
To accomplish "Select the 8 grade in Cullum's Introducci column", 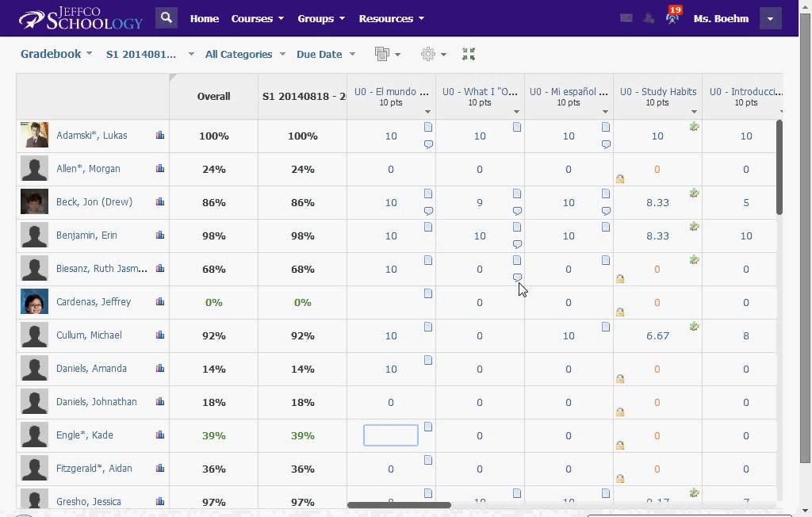I will click(745, 335).
